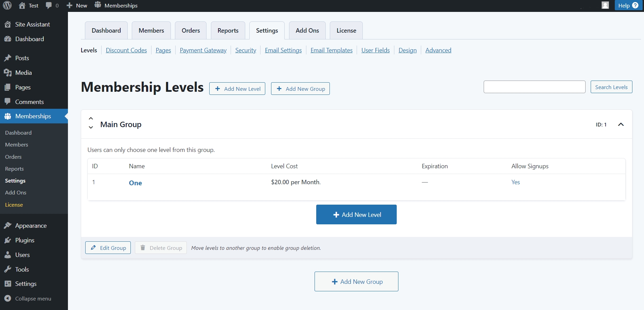The width and height of the screenshot is (644, 310).
Task: Open the Reports tab
Action: pyautogui.click(x=228, y=31)
